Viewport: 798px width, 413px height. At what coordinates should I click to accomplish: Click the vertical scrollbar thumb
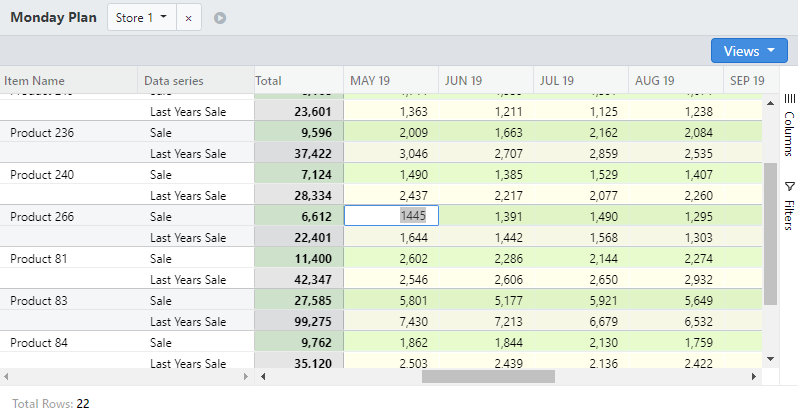770,234
